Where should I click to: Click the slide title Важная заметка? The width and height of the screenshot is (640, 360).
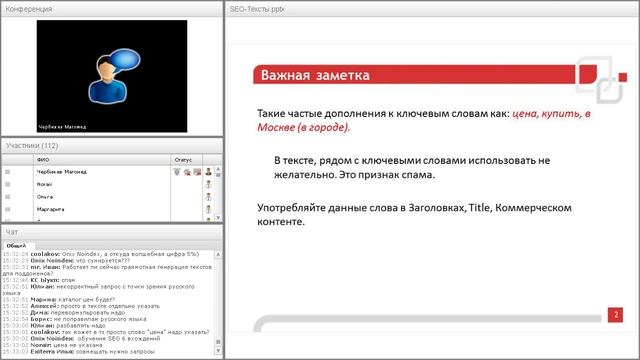tap(315, 75)
